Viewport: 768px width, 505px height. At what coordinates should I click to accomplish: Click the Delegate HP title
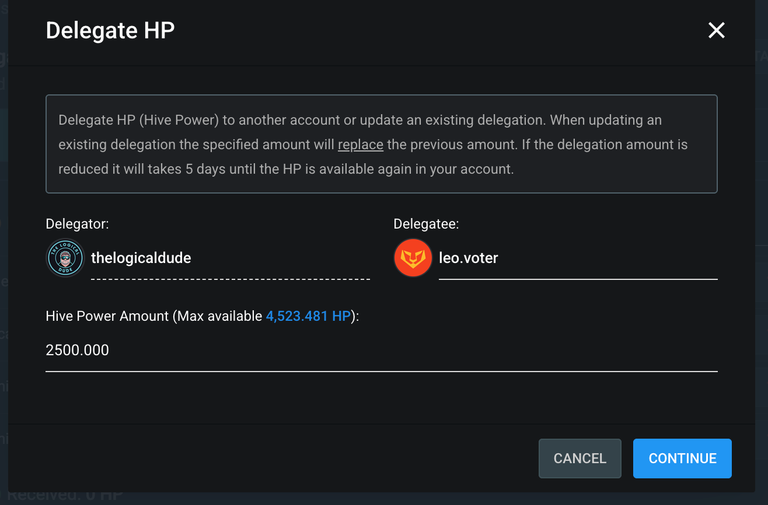tap(110, 30)
